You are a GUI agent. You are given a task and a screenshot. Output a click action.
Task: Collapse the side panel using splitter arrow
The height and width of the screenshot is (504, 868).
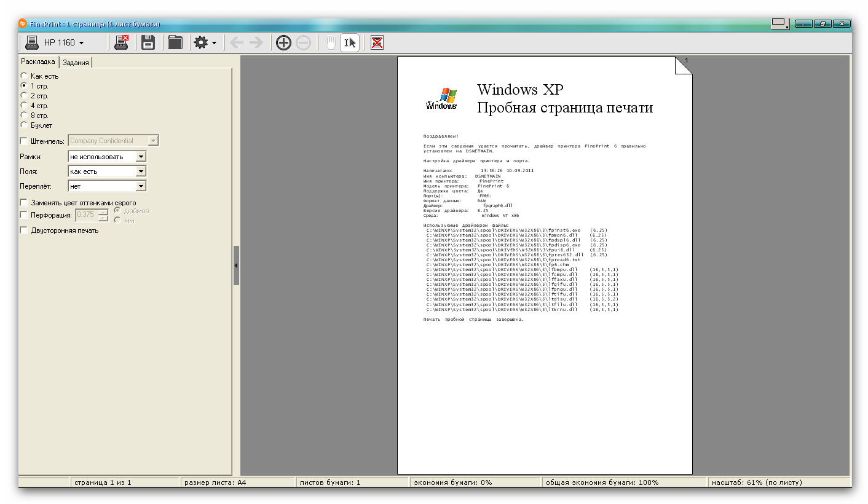[236, 266]
